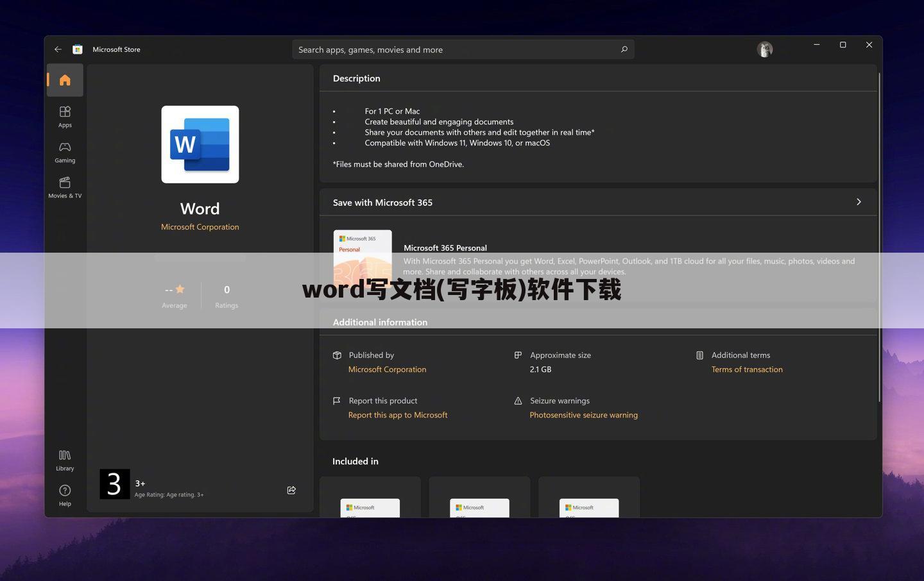924x581 pixels.
Task: Click the search apps input field
Action: (463, 49)
